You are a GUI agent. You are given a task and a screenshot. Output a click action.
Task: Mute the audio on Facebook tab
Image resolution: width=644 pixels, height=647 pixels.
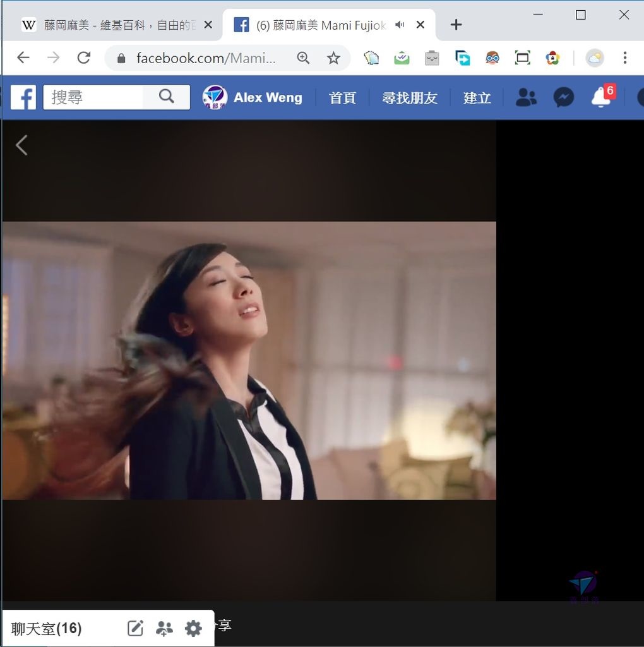click(400, 25)
